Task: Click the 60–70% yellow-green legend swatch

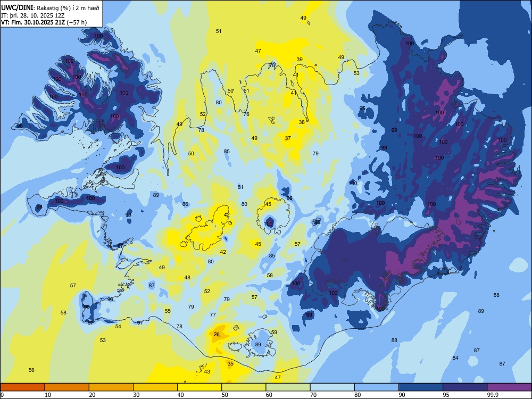Action: (x=288, y=387)
